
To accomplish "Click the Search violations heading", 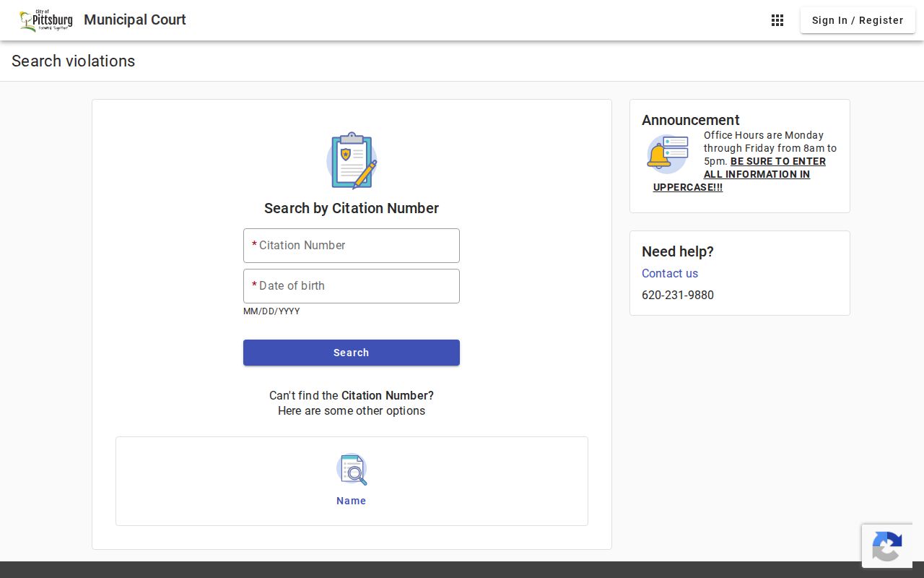I will pos(73,61).
